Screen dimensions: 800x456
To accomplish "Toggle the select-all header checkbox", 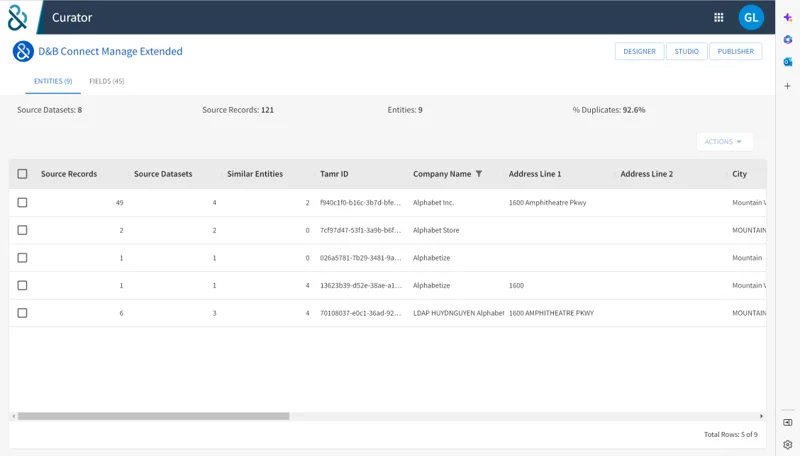I will pos(22,174).
